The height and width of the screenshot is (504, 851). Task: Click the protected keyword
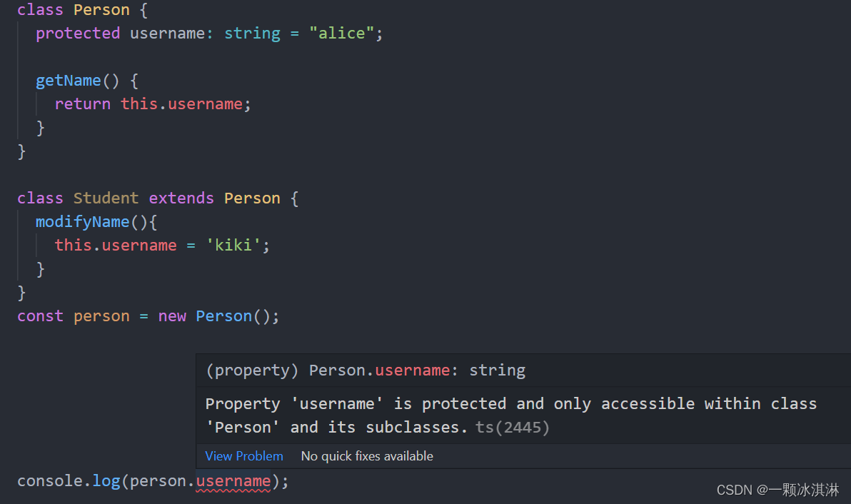click(x=78, y=34)
